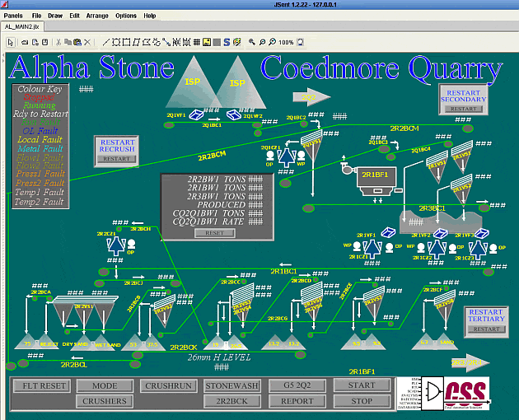This screenshot has height=420, width=519.
Task: Select the connector line tool with endpoints
Action: click(x=166, y=42)
